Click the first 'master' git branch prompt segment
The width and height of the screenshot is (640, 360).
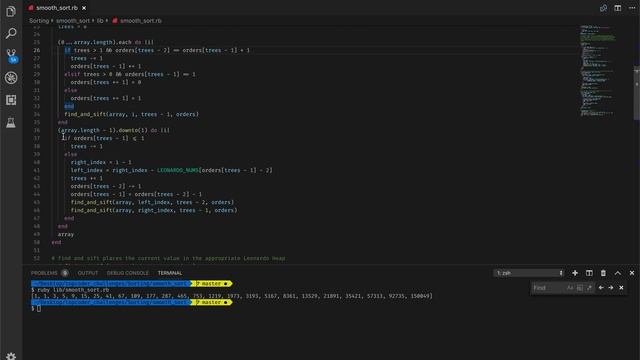click(x=211, y=283)
